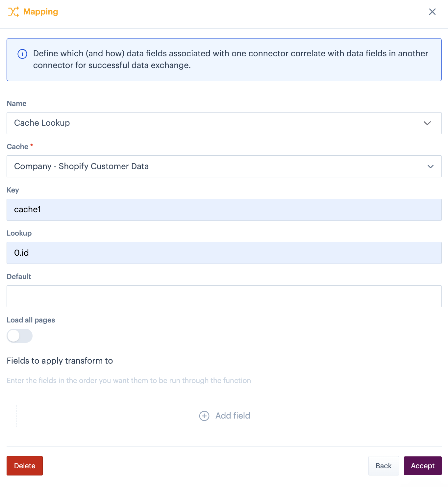Click the Mapping title text

40,12
